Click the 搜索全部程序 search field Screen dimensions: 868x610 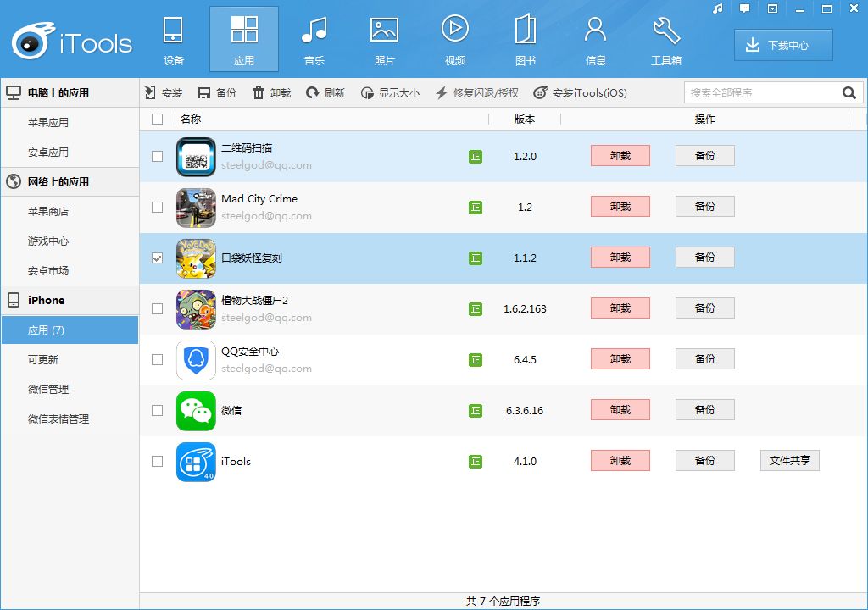click(763, 93)
